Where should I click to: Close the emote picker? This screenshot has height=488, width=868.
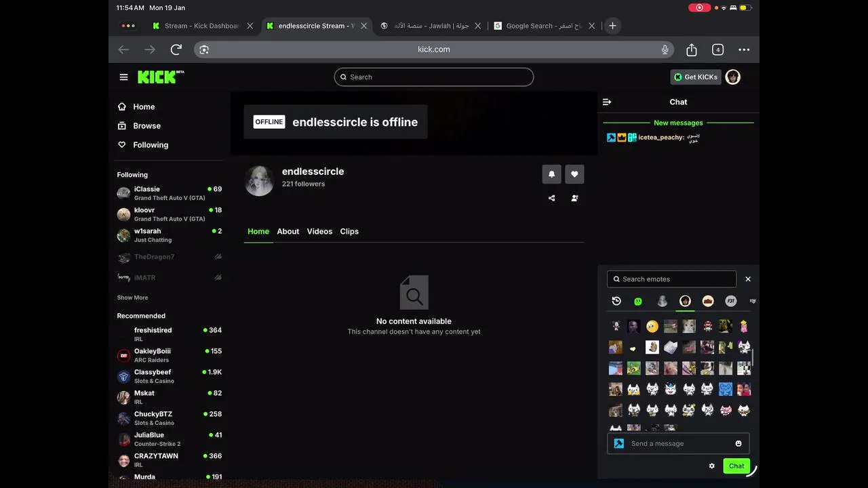(x=748, y=279)
